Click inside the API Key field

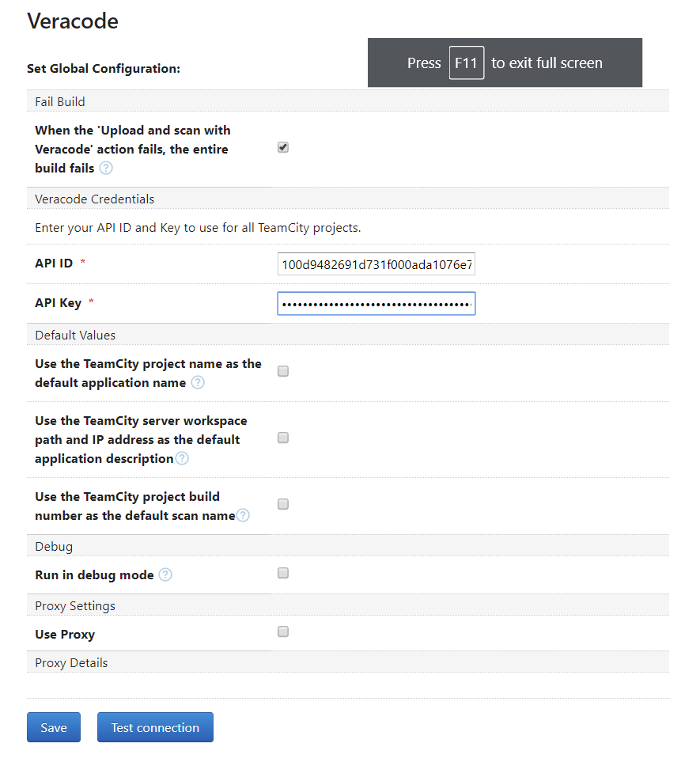pos(376,303)
